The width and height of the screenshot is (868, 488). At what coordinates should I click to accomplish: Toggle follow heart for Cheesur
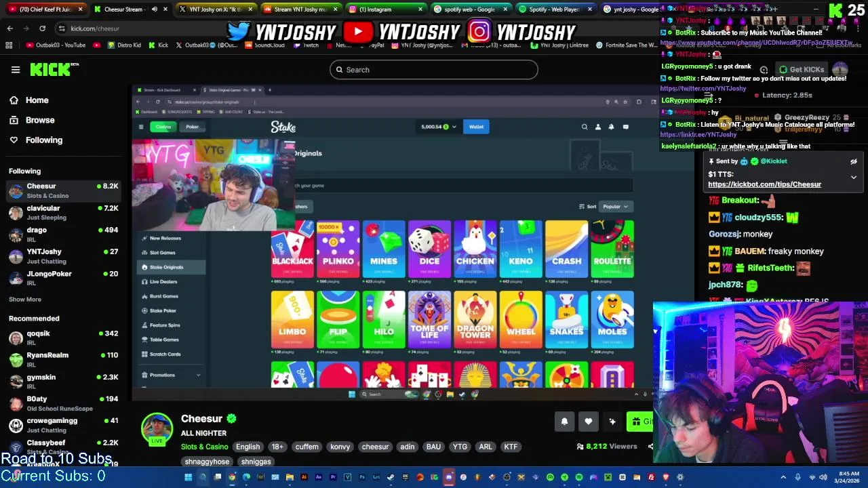point(588,422)
